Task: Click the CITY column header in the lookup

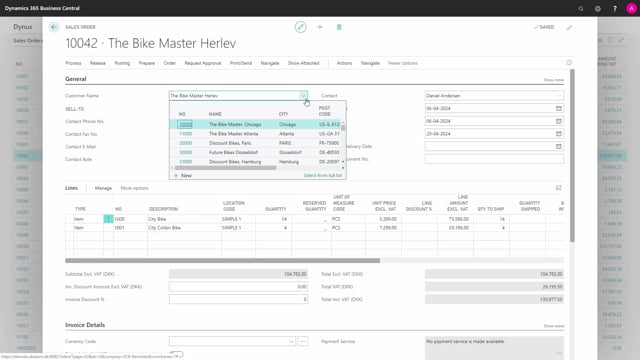Action: point(283,114)
